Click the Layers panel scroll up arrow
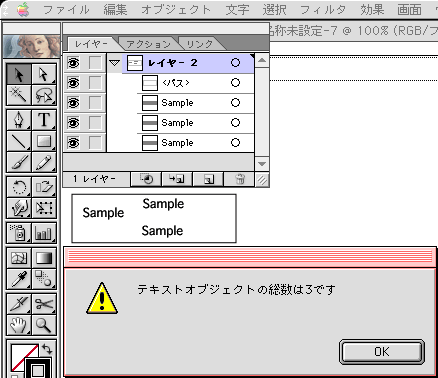This screenshot has height=378, width=438. pyautogui.click(x=262, y=60)
